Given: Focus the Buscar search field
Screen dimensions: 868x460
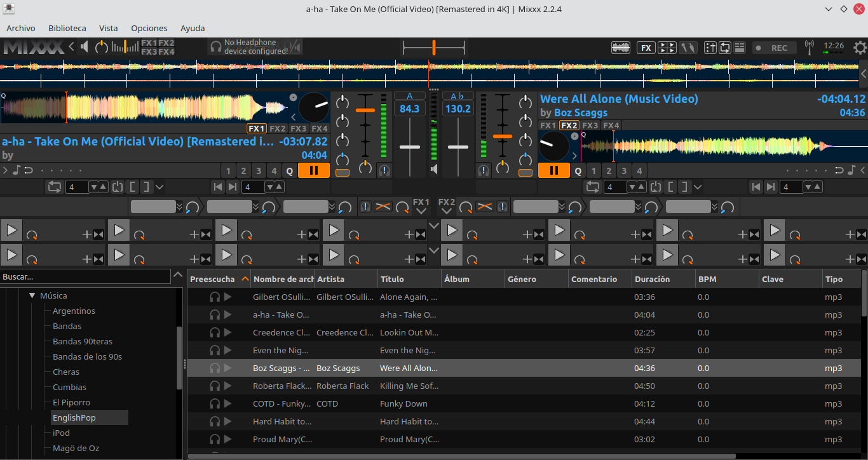Looking at the screenshot, I should (x=85, y=276).
